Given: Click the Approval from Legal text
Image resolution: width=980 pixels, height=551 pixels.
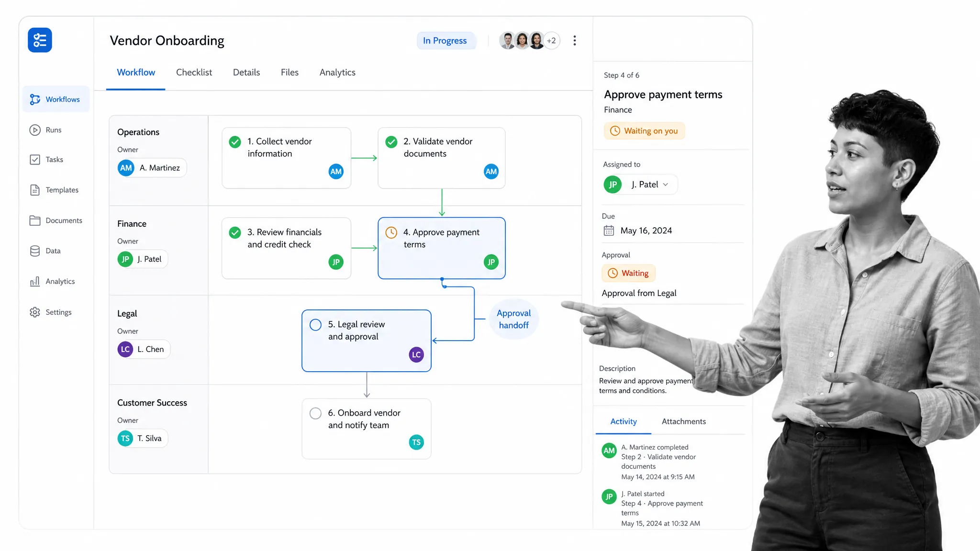Looking at the screenshot, I should (639, 293).
